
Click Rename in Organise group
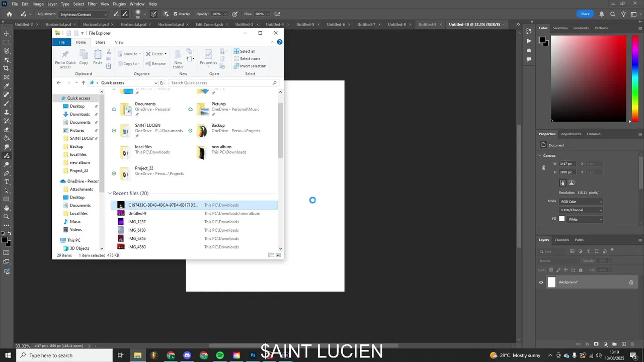(x=155, y=64)
